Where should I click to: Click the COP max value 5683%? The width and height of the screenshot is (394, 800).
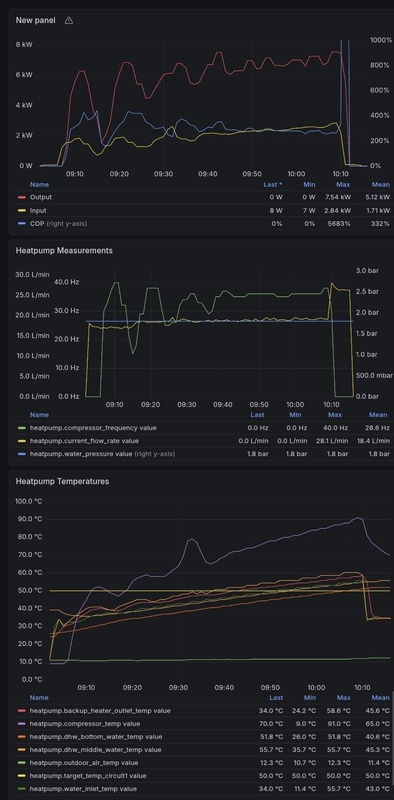point(340,223)
